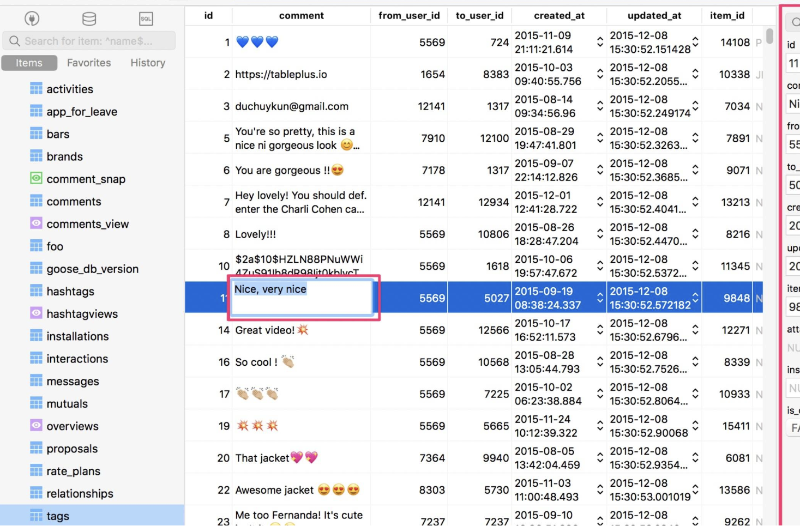800x532 pixels.
Task: Open updated_at stepper for row 3
Action: click(695, 106)
